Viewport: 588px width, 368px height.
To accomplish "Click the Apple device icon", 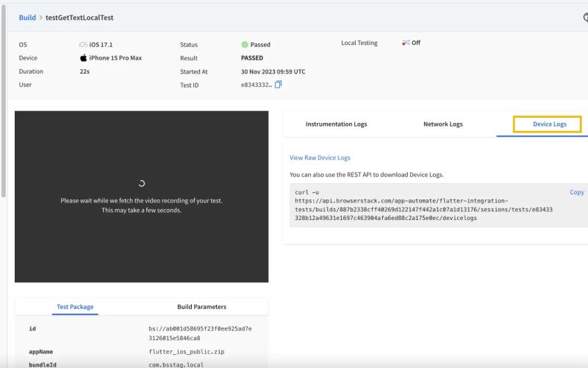I will 83,57.
